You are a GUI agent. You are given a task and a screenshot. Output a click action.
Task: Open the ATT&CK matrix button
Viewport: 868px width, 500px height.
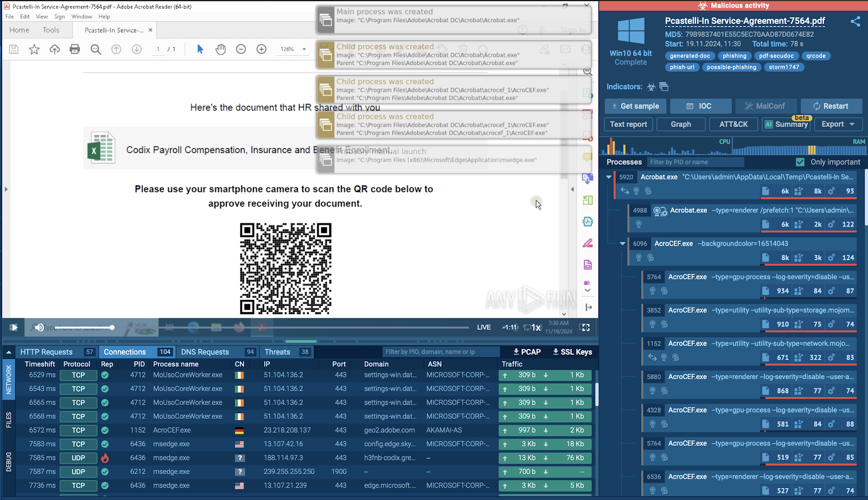coord(733,124)
